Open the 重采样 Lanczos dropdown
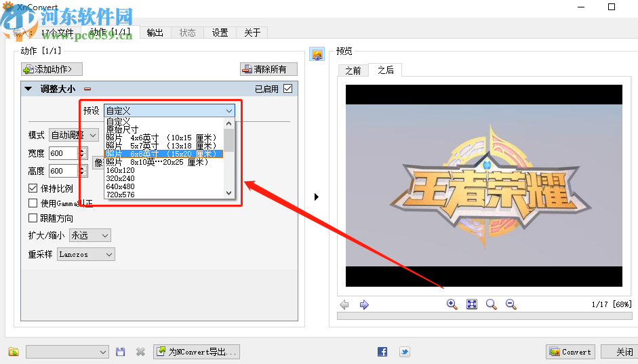 pos(86,254)
